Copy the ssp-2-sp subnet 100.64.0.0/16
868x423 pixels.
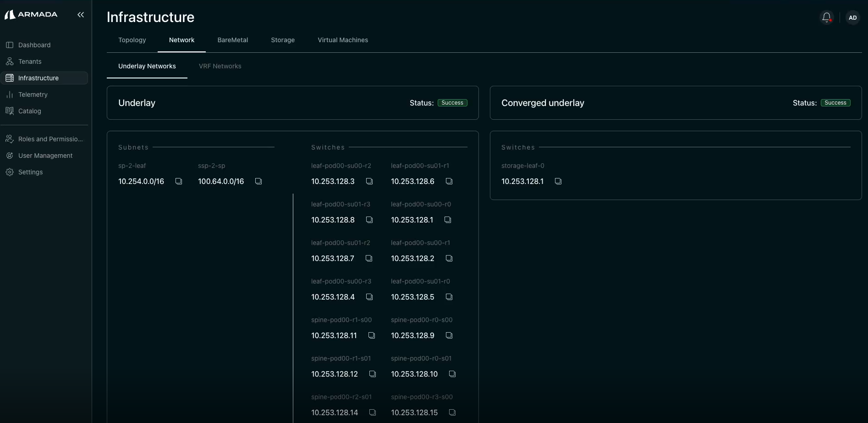coord(258,181)
